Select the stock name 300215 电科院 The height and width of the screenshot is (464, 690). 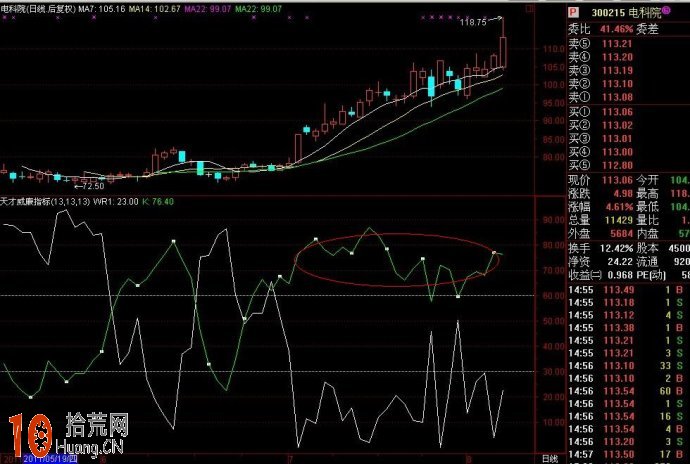pyautogui.click(x=626, y=12)
